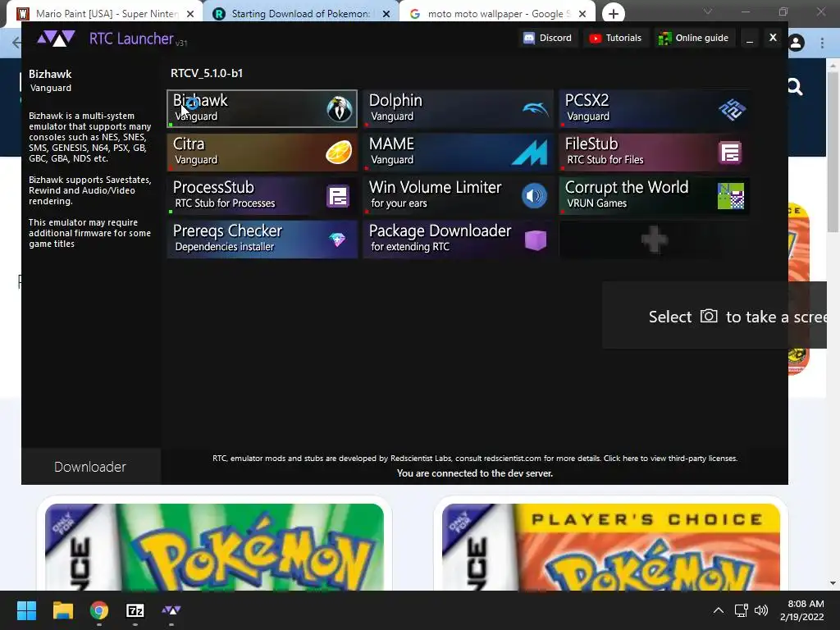Switch to the Mario Paint browser tab
The image size is (840, 630).
(105, 14)
